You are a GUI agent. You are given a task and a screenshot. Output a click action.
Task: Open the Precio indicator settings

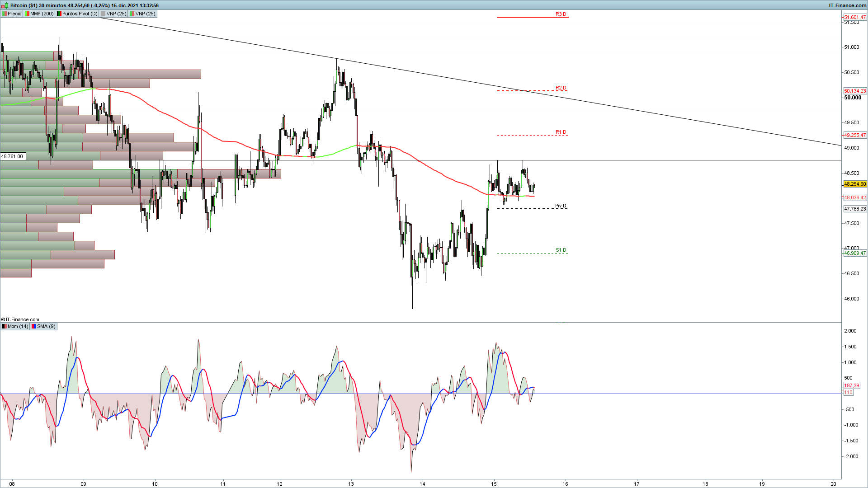point(12,14)
